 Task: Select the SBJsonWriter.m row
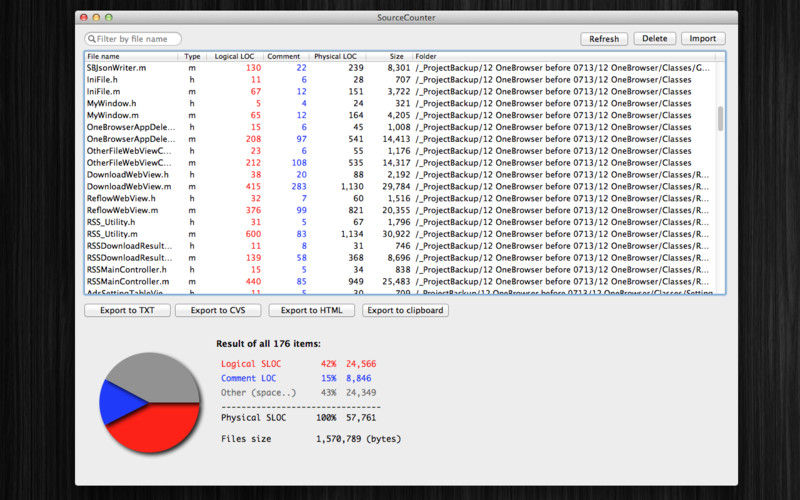[400, 68]
